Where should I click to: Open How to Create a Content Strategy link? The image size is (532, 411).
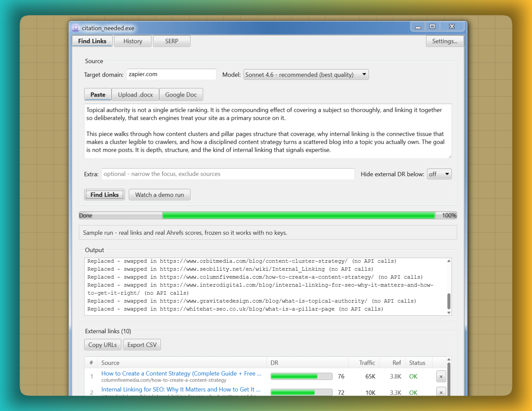[181, 373]
